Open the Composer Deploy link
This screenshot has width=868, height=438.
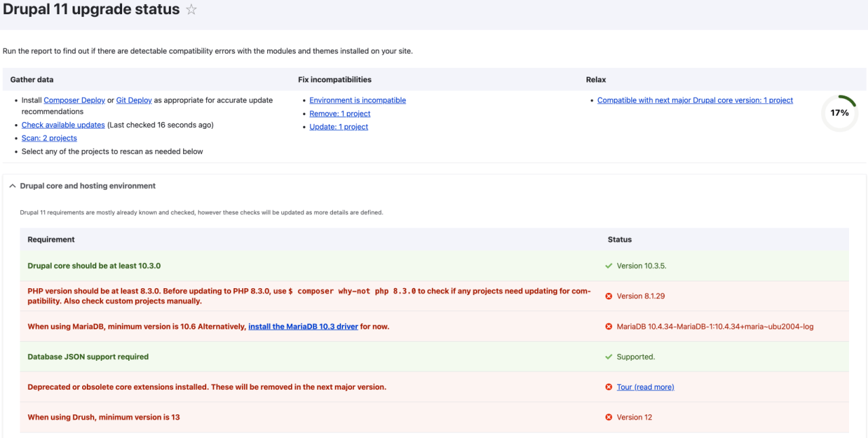tap(74, 100)
